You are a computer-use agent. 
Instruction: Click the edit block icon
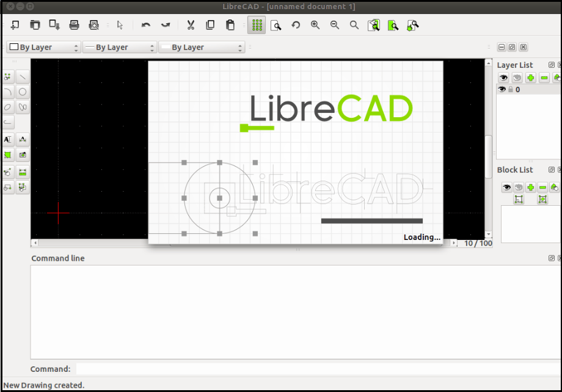point(519,199)
